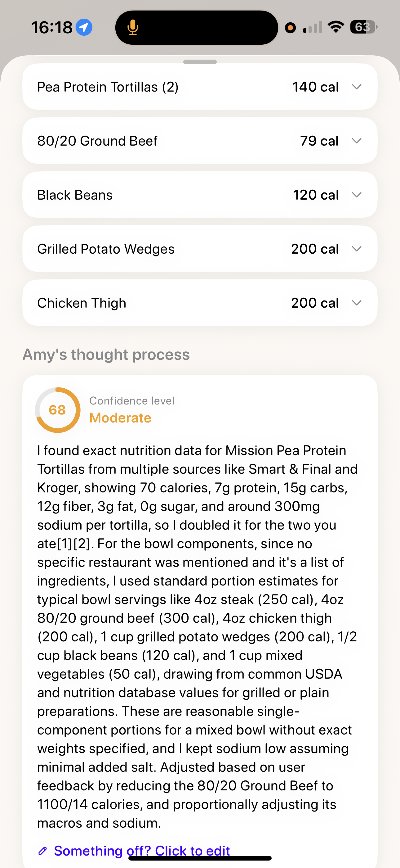This screenshot has height=868, width=400.
Task: Tap the confidence ring showing 68
Action: 58,410
